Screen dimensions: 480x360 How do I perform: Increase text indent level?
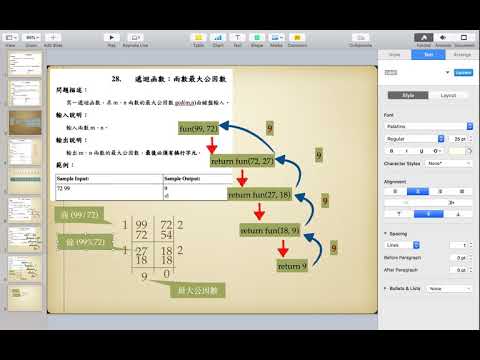point(451,203)
